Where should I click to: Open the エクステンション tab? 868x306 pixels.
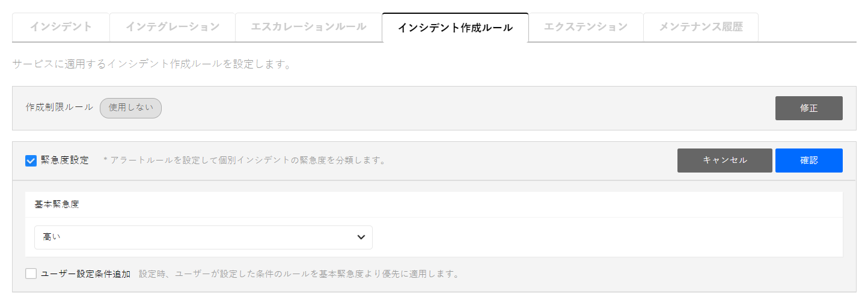click(x=585, y=27)
